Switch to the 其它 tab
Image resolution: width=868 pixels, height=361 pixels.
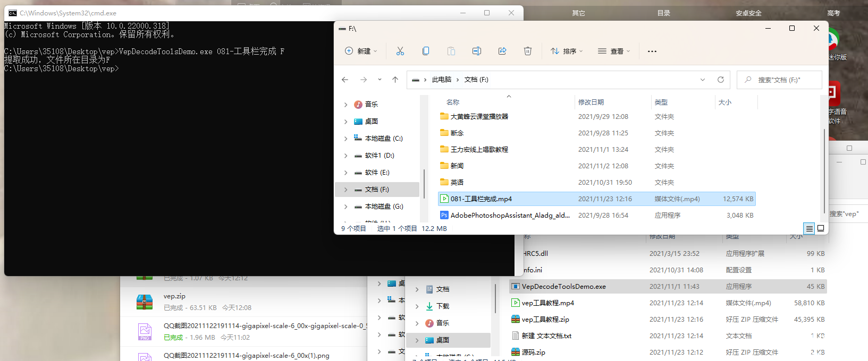pyautogui.click(x=578, y=13)
